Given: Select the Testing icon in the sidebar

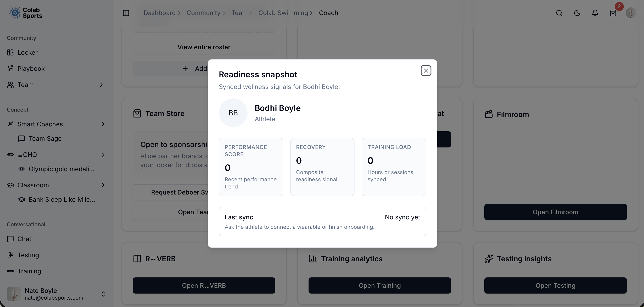Looking at the screenshot, I should pos(10,255).
